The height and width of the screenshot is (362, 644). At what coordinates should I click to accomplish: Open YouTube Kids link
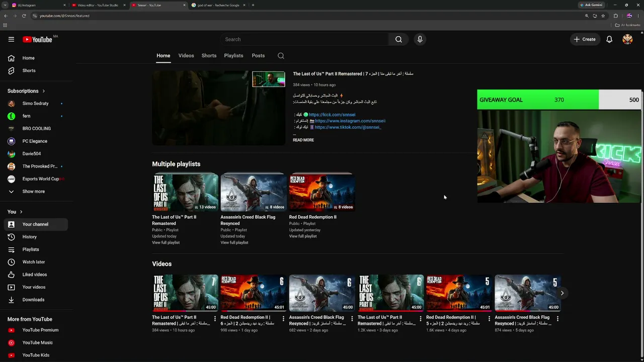pyautogui.click(x=35, y=355)
